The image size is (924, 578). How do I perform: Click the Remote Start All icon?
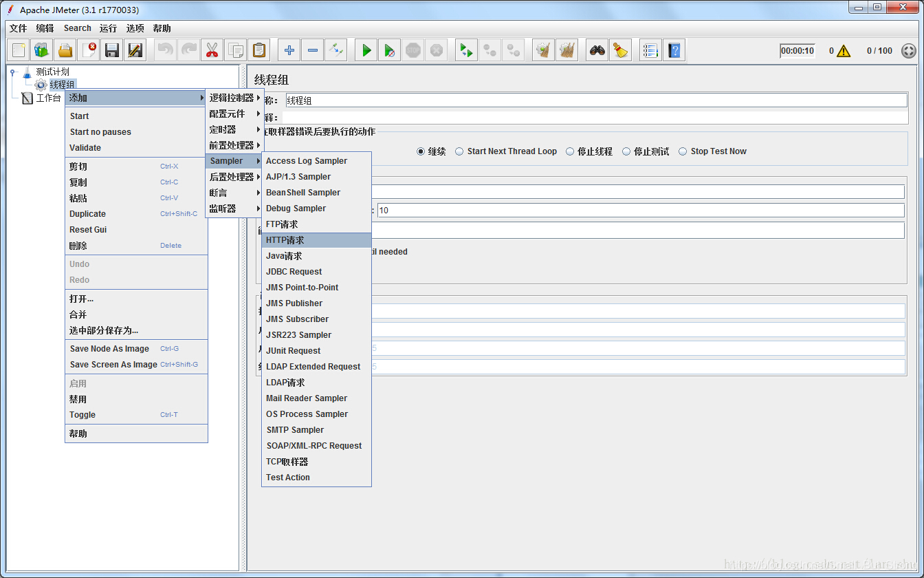tap(467, 50)
